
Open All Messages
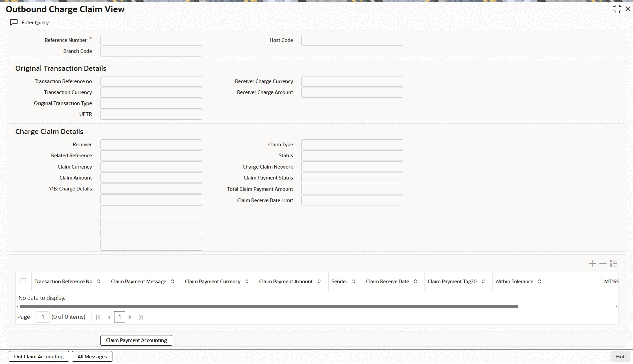pyautogui.click(x=92, y=356)
